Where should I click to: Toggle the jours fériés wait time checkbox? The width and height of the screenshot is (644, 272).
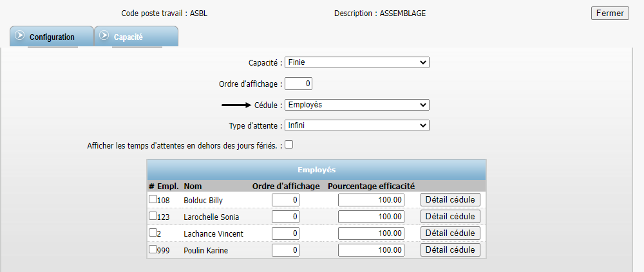[289, 145]
